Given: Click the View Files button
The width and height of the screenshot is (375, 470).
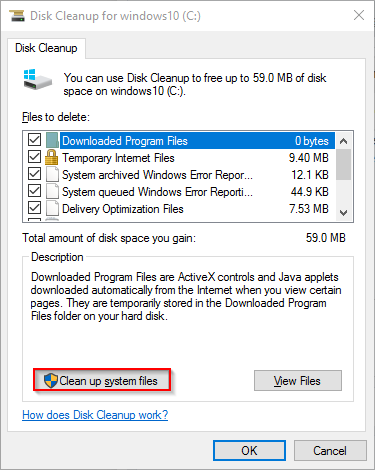Looking at the screenshot, I should 298,380.
